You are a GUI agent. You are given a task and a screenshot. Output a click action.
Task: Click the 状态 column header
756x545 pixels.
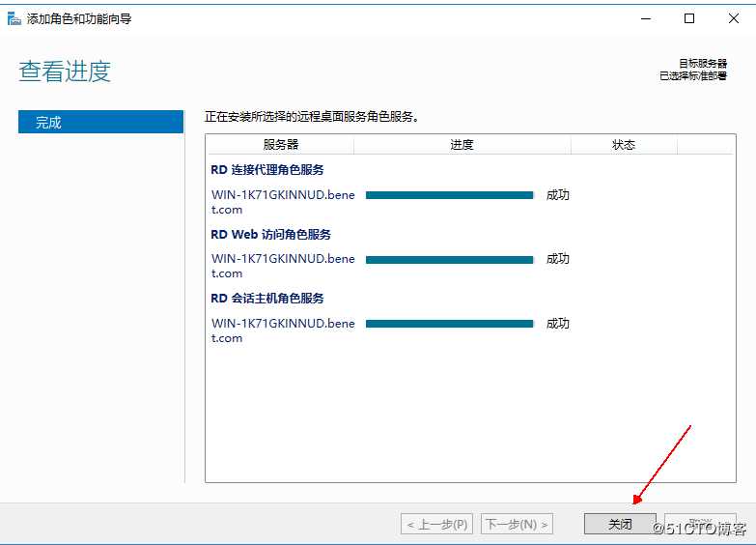coord(624,144)
